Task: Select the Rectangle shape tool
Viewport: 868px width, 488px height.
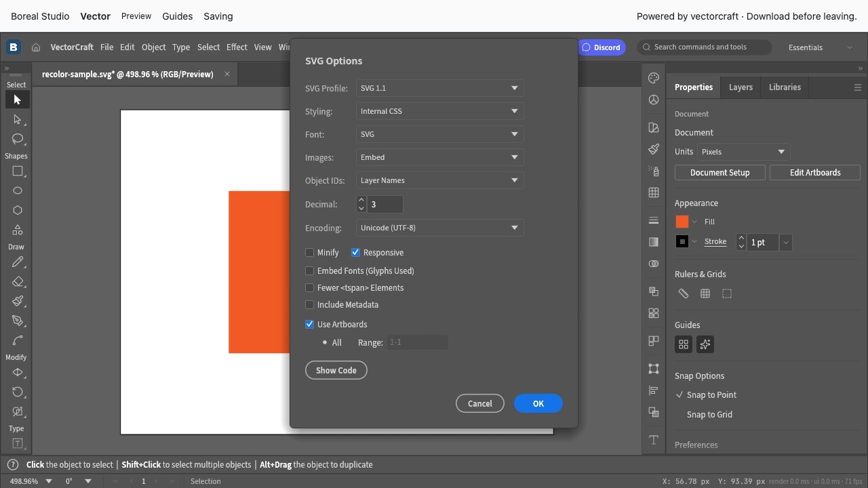Action: tap(18, 171)
